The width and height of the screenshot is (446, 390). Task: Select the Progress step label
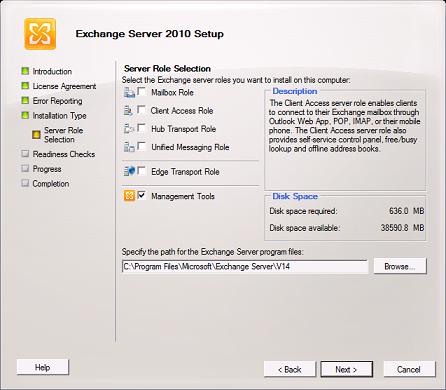[47, 169]
